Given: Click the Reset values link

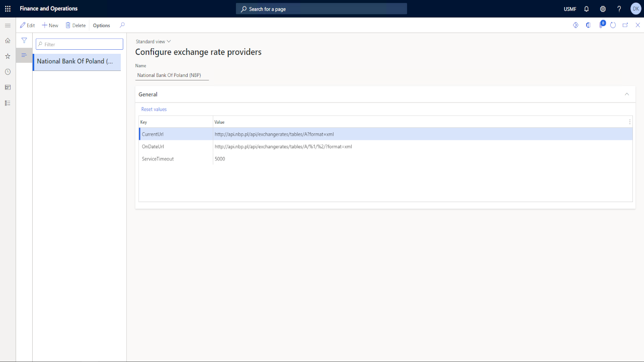Looking at the screenshot, I should click(x=154, y=109).
